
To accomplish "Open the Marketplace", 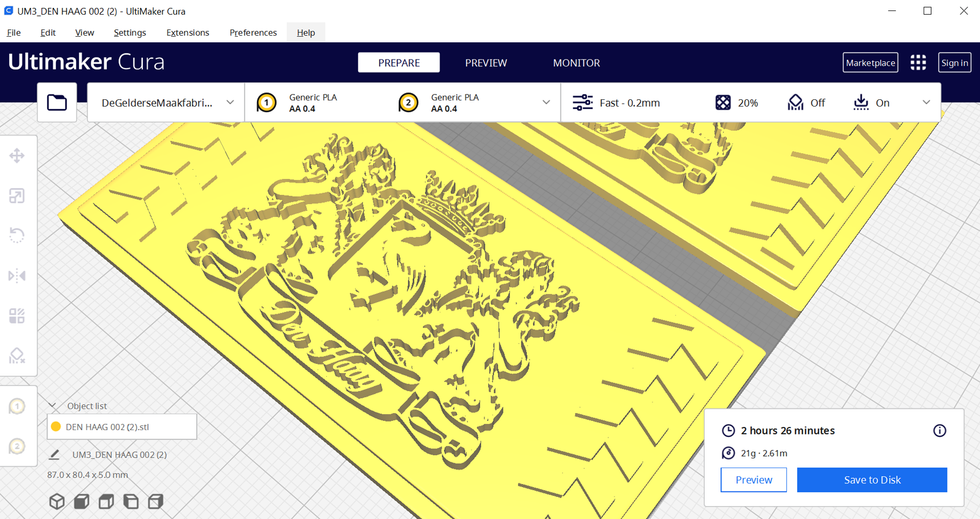I will tap(870, 63).
